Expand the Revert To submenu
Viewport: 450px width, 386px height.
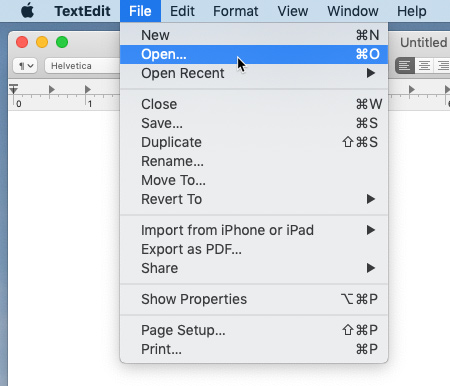point(254,199)
